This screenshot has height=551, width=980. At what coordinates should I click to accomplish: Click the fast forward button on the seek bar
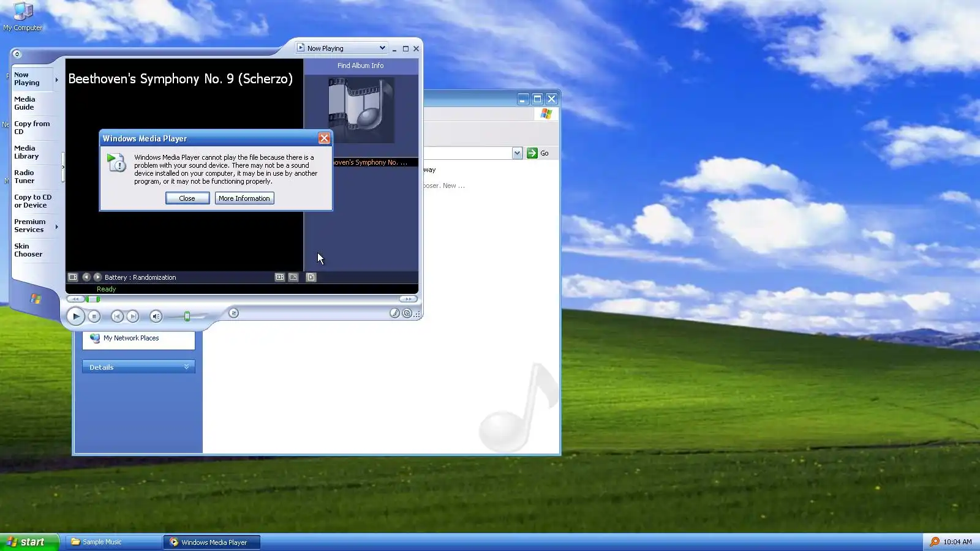point(408,299)
